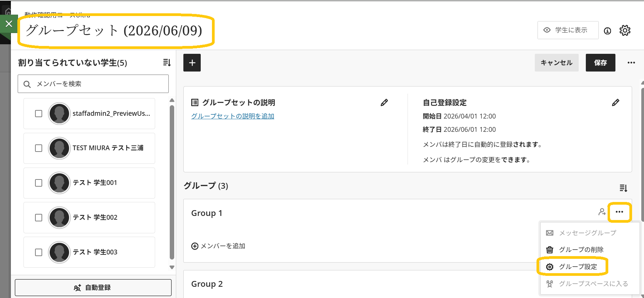Check テスト 学生001 checkbox
644x298 pixels.
click(39, 183)
